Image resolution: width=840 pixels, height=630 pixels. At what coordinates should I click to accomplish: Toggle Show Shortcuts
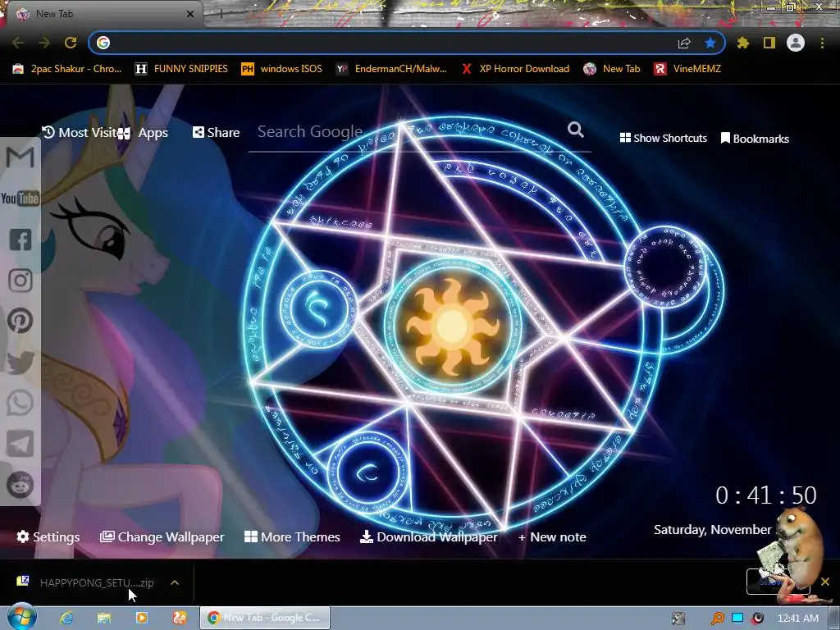pyautogui.click(x=663, y=138)
